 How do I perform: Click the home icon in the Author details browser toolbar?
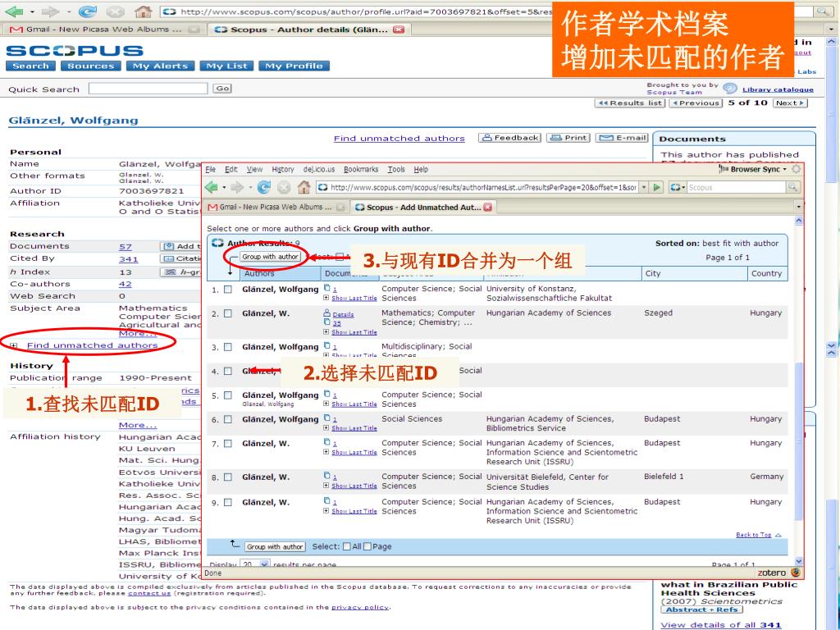(143, 11)
